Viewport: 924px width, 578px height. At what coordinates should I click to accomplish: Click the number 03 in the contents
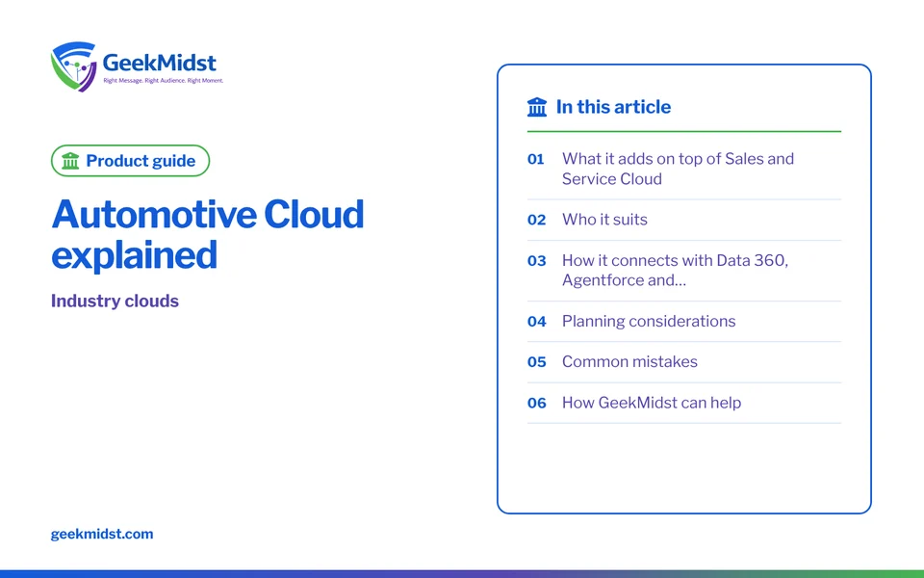pyautogui.click(x=536, y=261)
